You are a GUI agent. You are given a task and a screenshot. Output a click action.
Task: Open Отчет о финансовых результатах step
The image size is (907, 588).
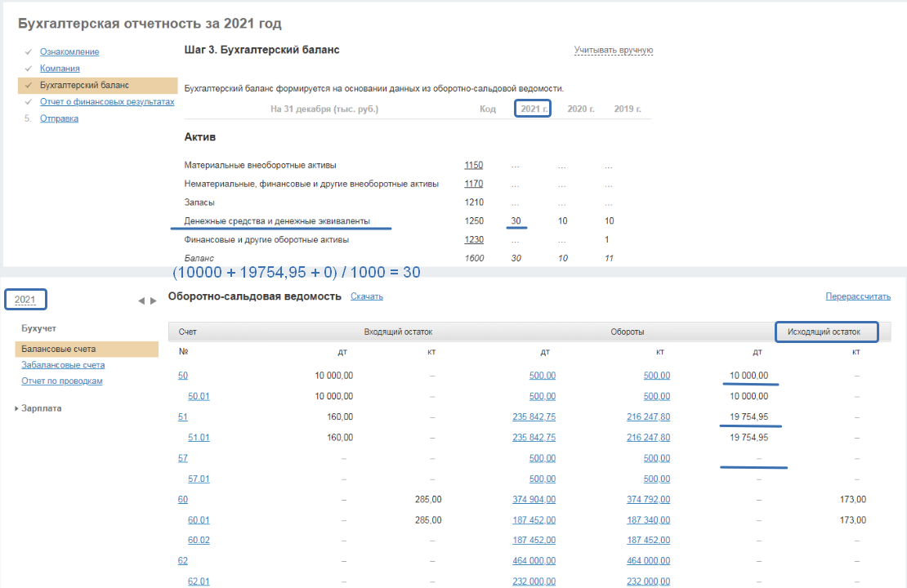107,102
